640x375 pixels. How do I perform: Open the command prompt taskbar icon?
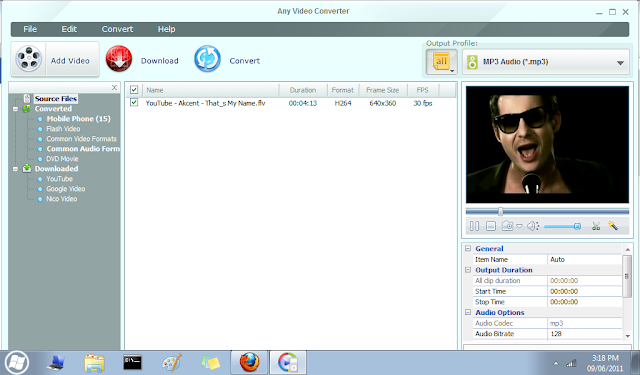coord(133,362)
